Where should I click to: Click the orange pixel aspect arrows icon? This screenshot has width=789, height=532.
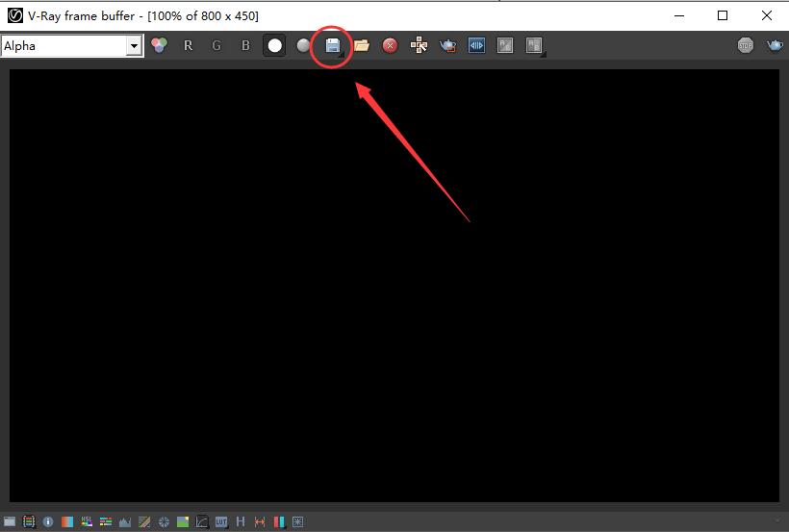[260, 522]
